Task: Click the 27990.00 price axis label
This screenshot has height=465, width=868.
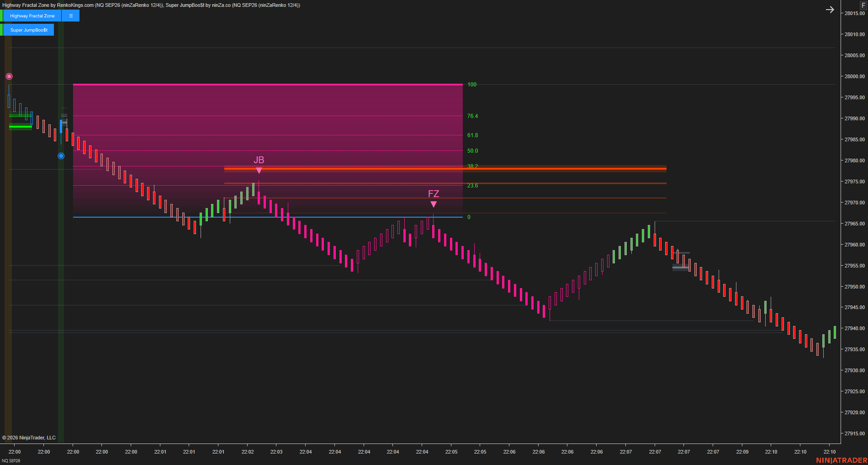Action: (x=854, y=118)
